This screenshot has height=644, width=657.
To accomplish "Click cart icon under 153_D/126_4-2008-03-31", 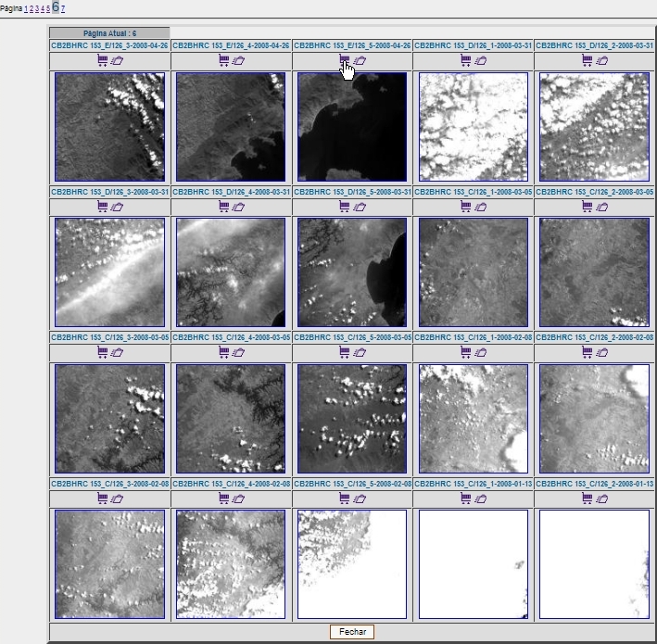I will tap(224, 206).
